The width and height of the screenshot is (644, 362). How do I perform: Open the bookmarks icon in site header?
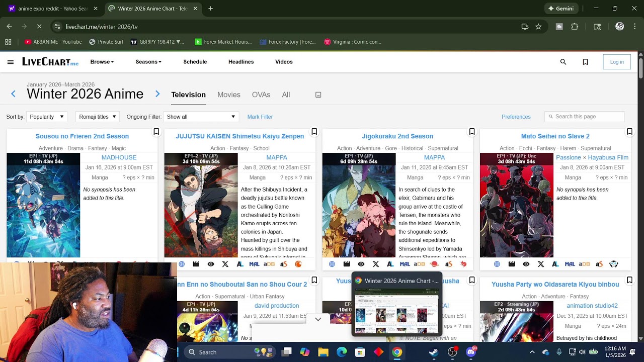[x=585, y=62]
